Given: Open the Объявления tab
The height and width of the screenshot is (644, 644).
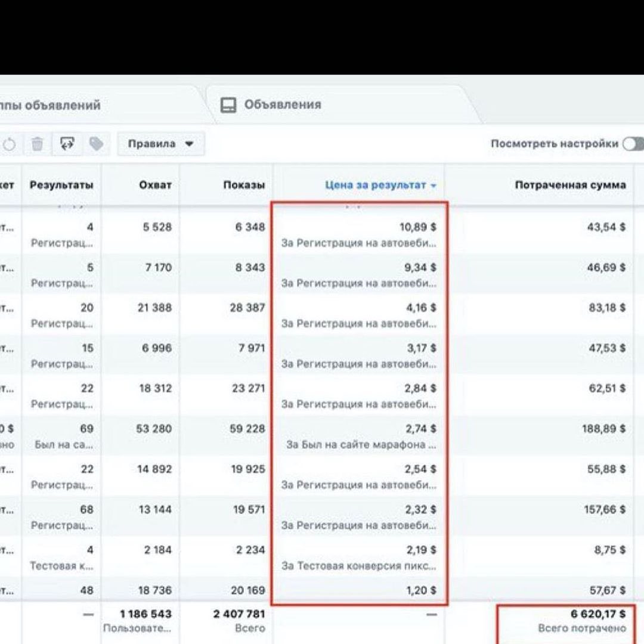Looking at the screenshot, I should 283,105.
